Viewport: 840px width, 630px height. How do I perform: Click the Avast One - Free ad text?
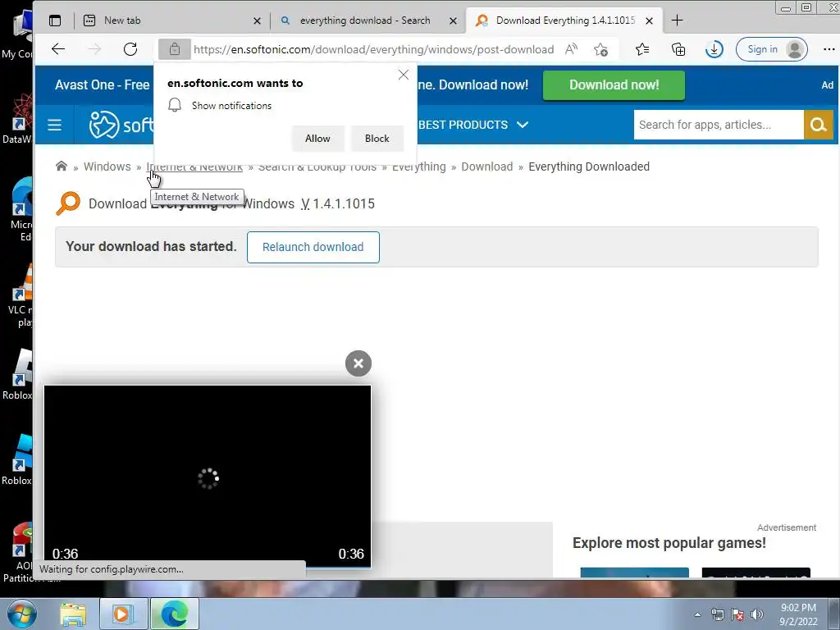tap(103, 84)
